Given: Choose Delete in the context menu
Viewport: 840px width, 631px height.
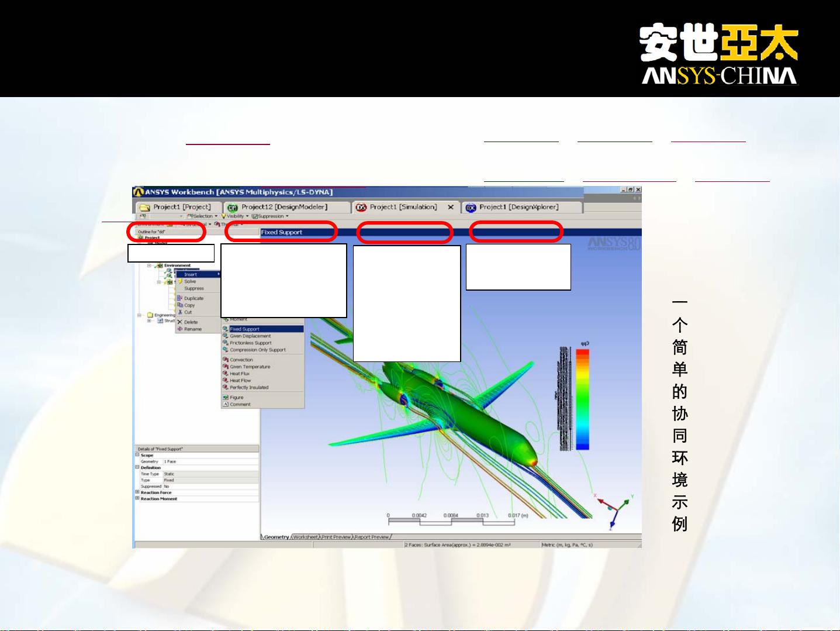Looking at the screenshot, I should point(199,322).
